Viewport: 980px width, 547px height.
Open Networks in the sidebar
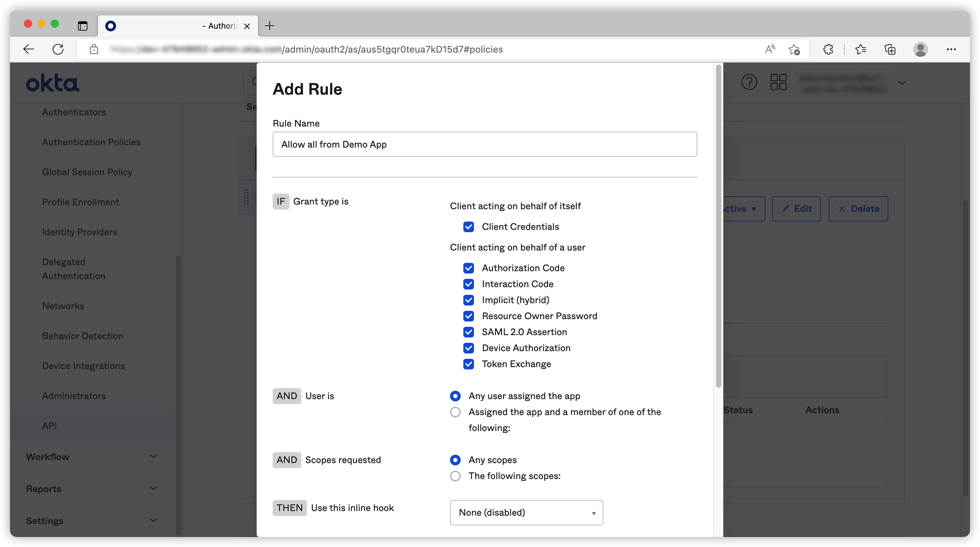[63, 306]
